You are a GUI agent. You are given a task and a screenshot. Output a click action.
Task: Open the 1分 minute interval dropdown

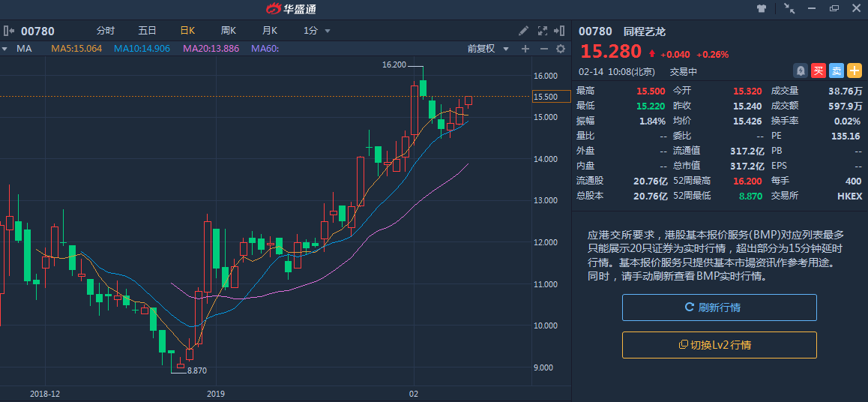[x=316, y=31]
